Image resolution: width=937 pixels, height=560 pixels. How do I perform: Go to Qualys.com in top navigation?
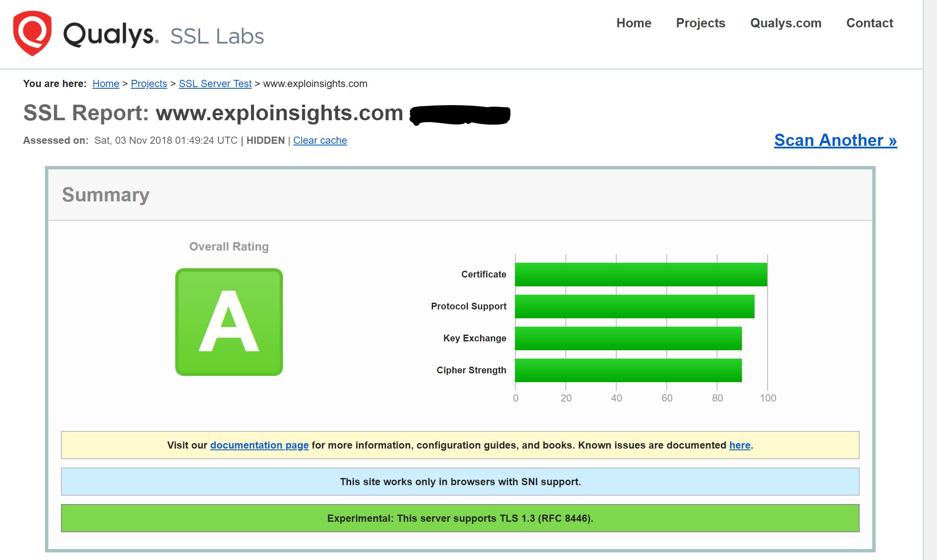[786, 23]
